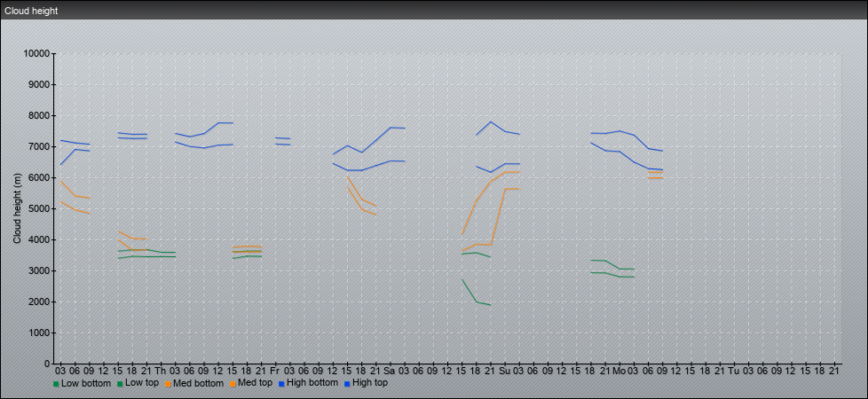Click the 'Mo' day label on x-axis
Screen dimensions: 868x399
619,369
